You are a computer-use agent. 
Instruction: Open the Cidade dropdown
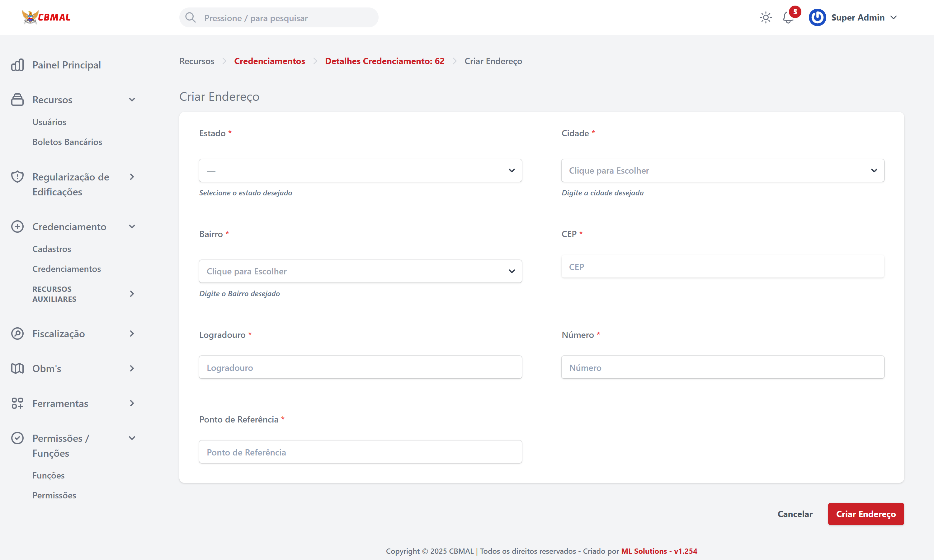(722, 170)
